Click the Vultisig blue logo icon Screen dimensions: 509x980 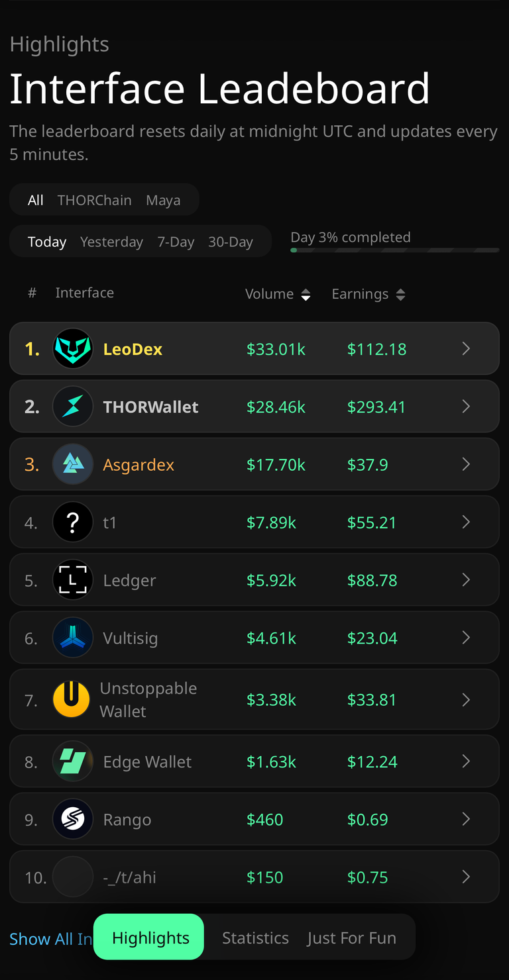73,638
